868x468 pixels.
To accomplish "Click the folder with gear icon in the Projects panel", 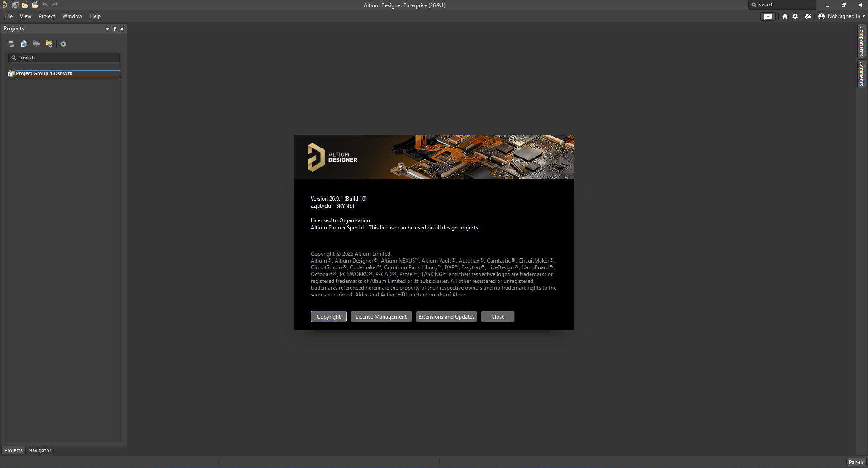I will pyautogui.click(x=49, y=44).
